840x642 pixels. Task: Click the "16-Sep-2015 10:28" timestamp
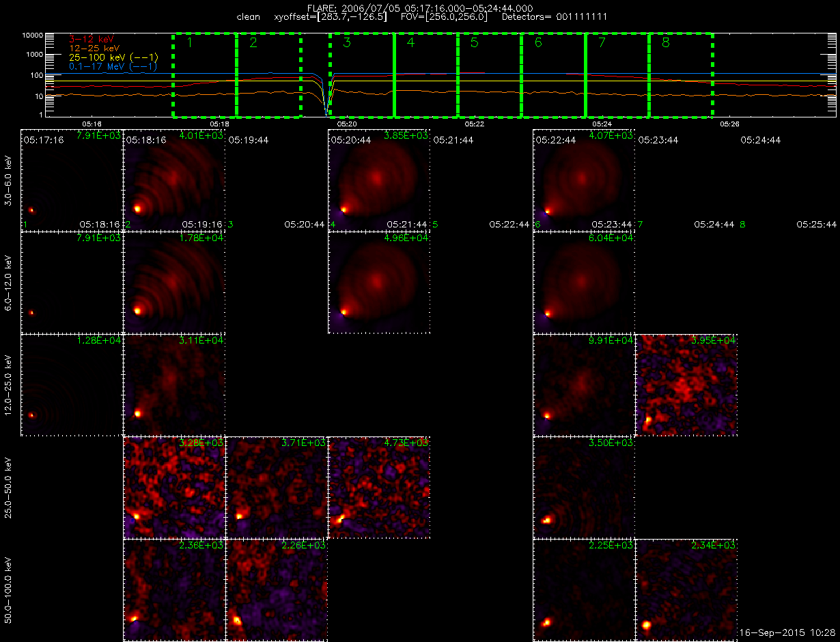point(789,633)
